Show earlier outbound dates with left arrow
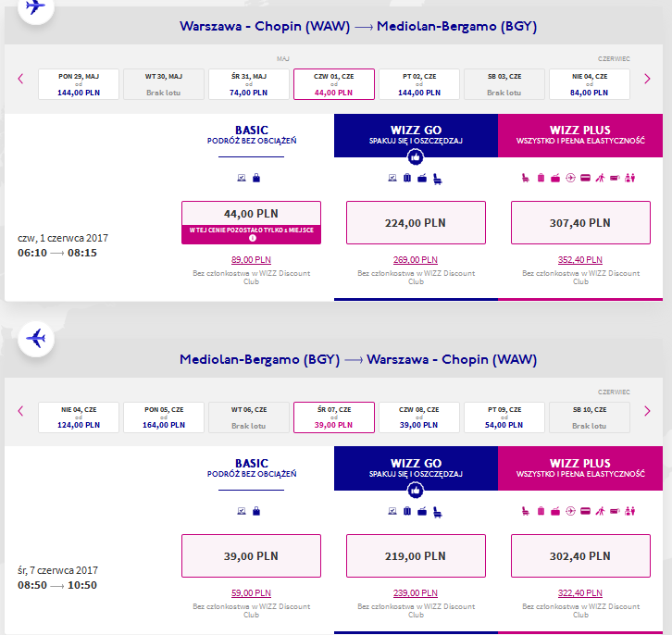This screenshot has width=672, height=635. pos(20,79)
